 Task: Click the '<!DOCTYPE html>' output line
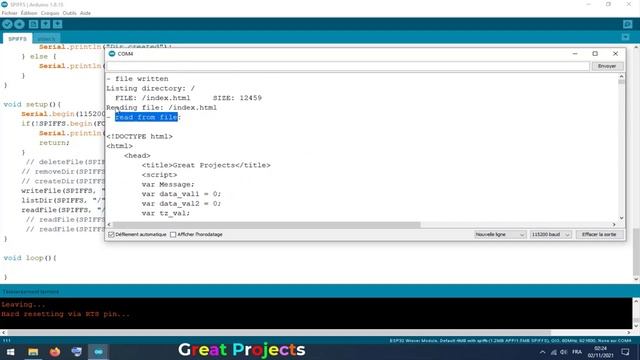140,136
